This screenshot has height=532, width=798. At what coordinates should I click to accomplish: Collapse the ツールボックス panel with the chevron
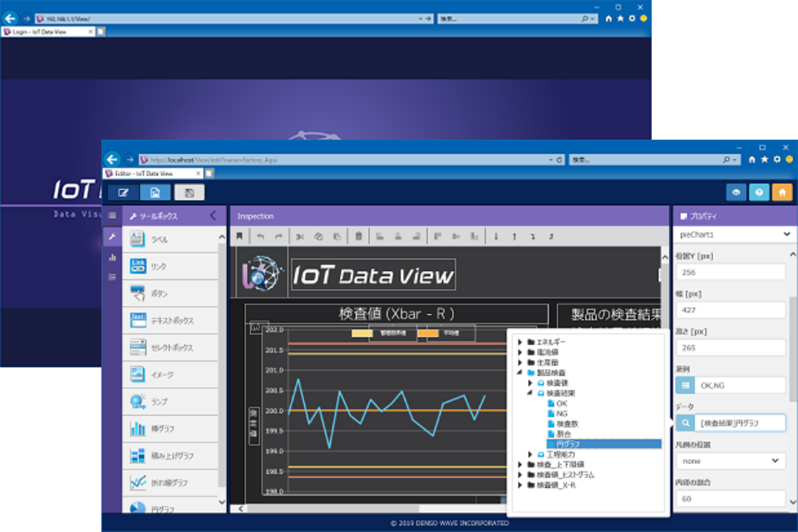coord(213,215)
